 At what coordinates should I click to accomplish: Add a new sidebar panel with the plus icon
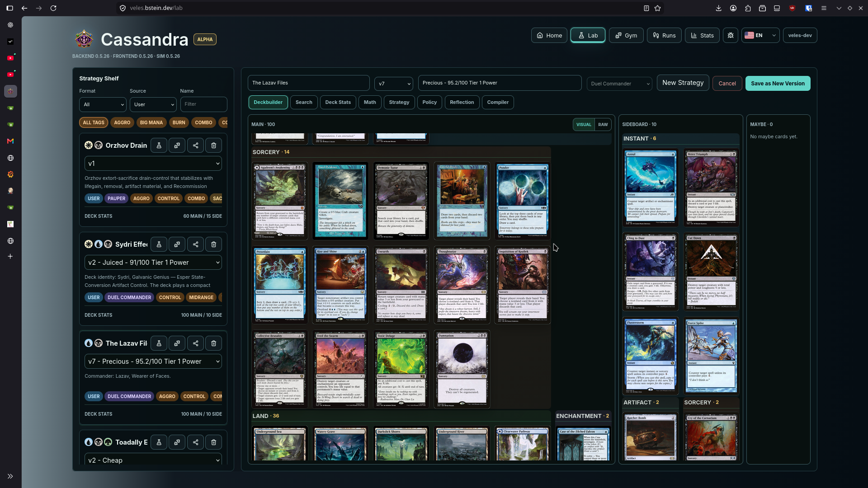click(x=10, y=257)
